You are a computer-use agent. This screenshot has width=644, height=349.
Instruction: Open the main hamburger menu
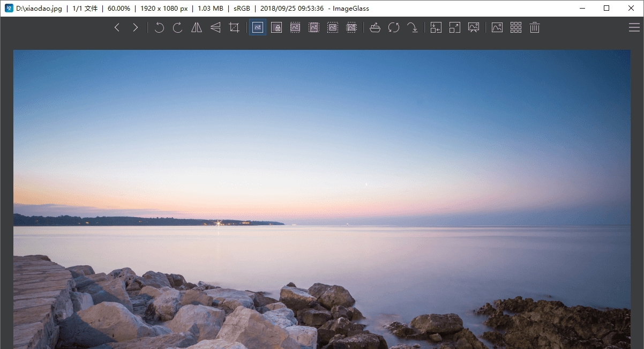[x=634, y=27]
